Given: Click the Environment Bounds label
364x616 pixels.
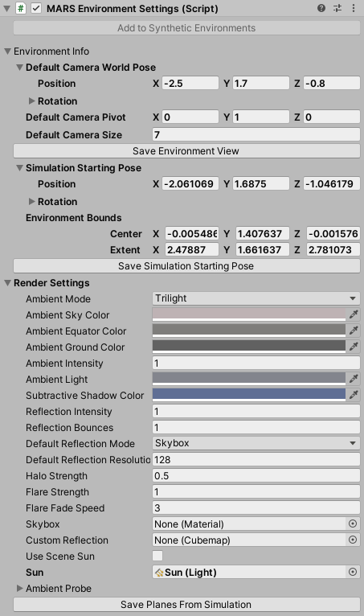Looking at the screenshot, I should [73, 218].
